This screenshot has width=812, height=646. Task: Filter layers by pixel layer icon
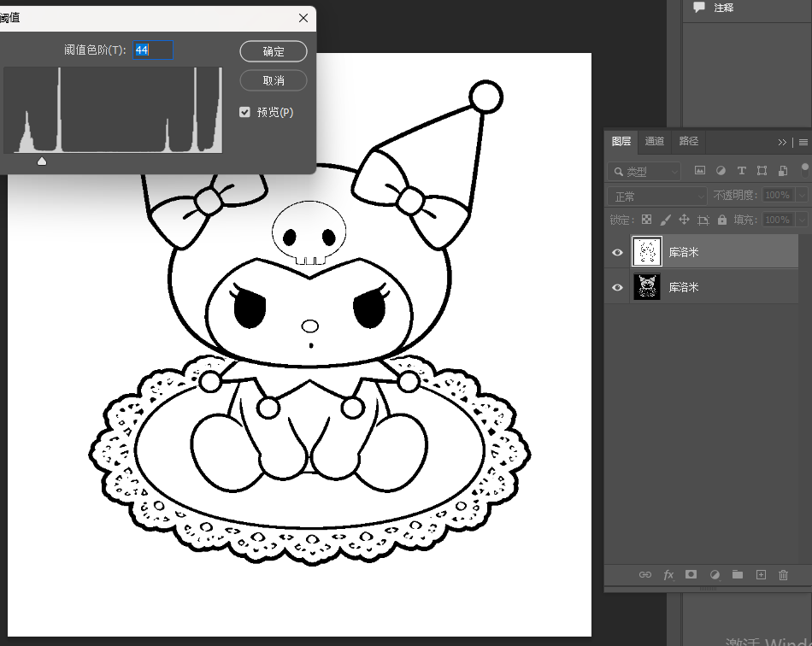700,170
